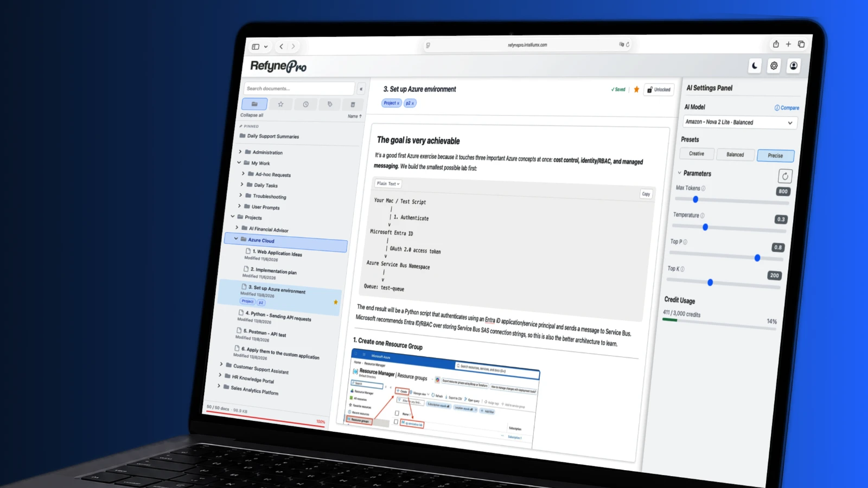Open the Plain Text language dropdown
The image size is (868, 488).
point(388,184)
